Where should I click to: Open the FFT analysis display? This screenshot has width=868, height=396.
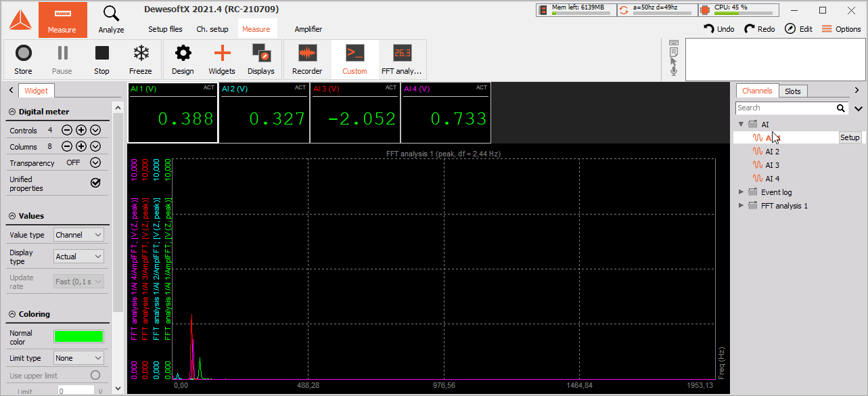(402, 60)
